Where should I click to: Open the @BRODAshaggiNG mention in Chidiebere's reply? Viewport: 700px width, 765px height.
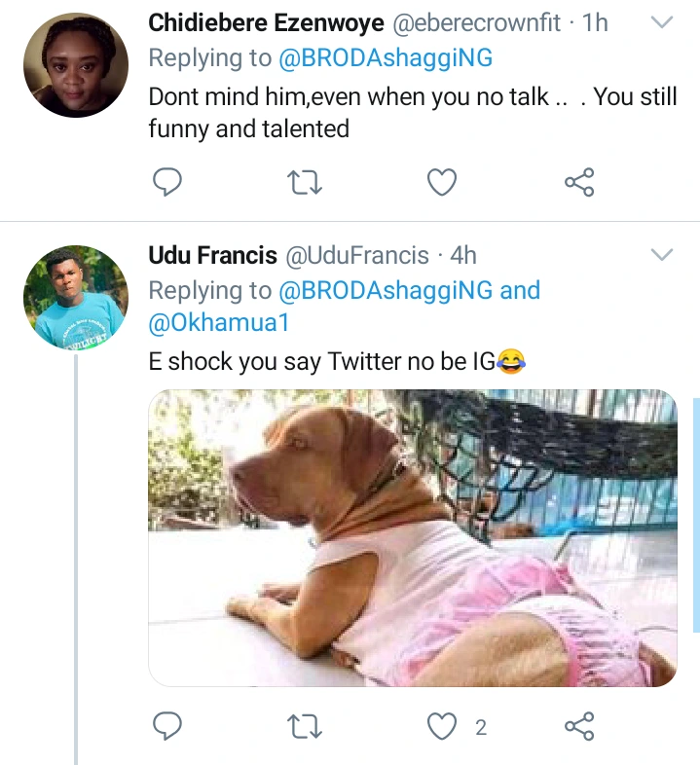click(387, 58)
